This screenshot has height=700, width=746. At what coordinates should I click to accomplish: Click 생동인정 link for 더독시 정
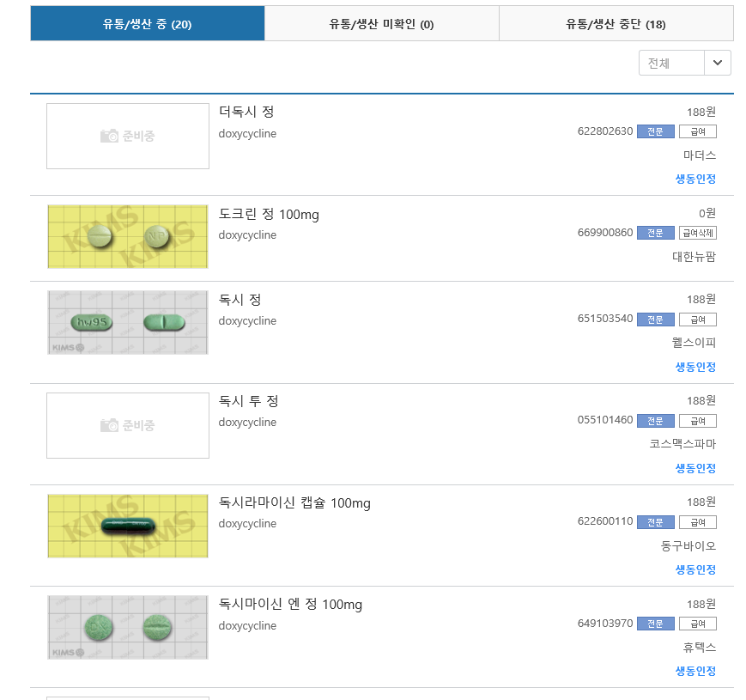[x=695, y=179]
